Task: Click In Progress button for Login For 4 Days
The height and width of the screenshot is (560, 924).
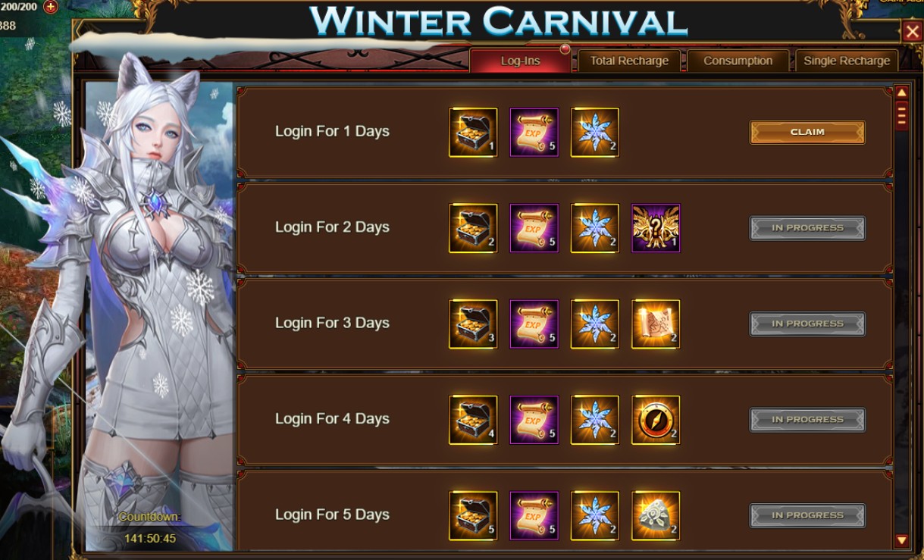Action: click(x=807, y=420)
